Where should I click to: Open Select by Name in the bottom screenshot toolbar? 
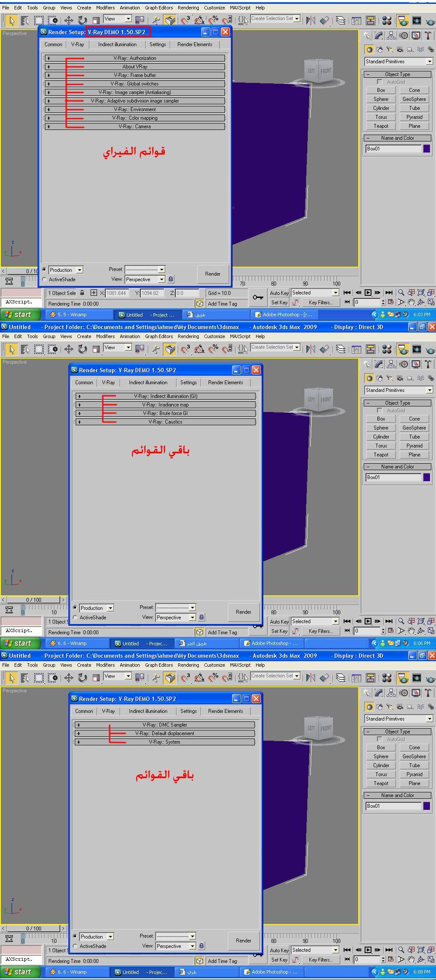pos(25,677)
